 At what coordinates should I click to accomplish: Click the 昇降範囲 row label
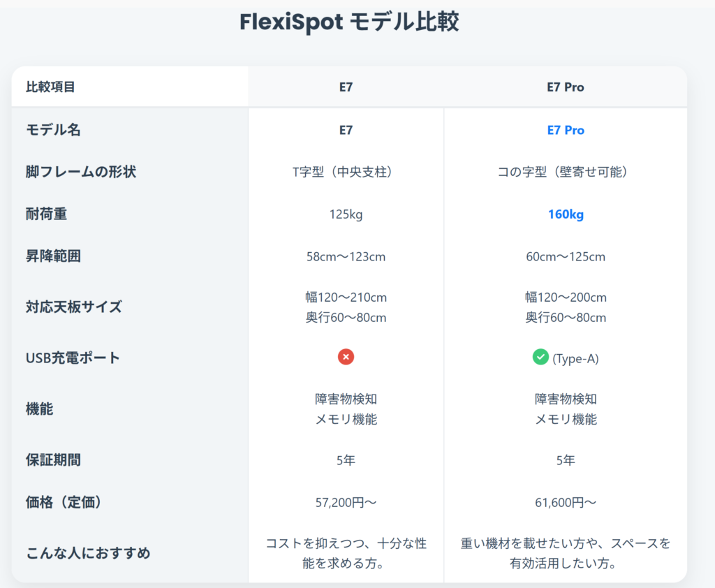tap(53, 256)
